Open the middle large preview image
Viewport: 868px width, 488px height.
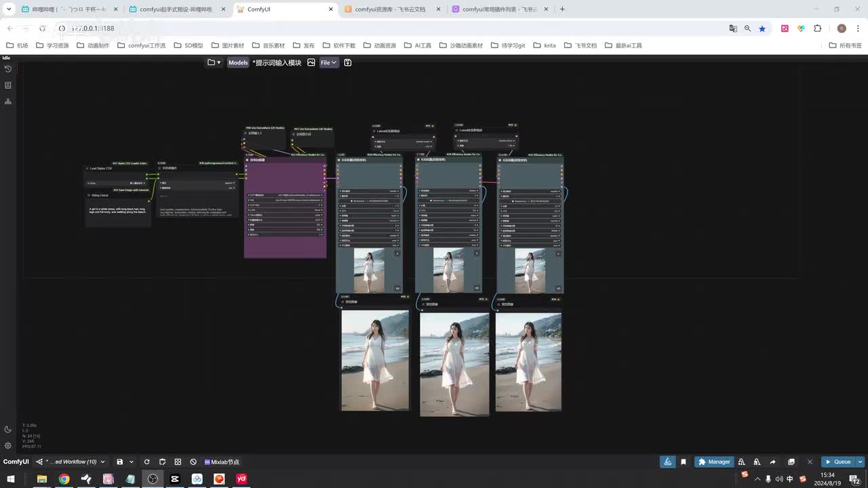(454, 364)
